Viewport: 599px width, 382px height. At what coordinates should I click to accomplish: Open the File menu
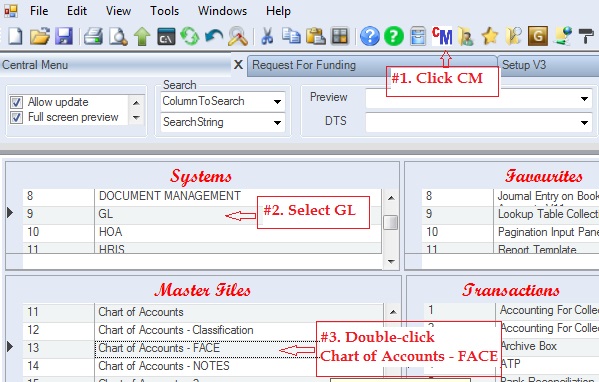coord(39,11)
